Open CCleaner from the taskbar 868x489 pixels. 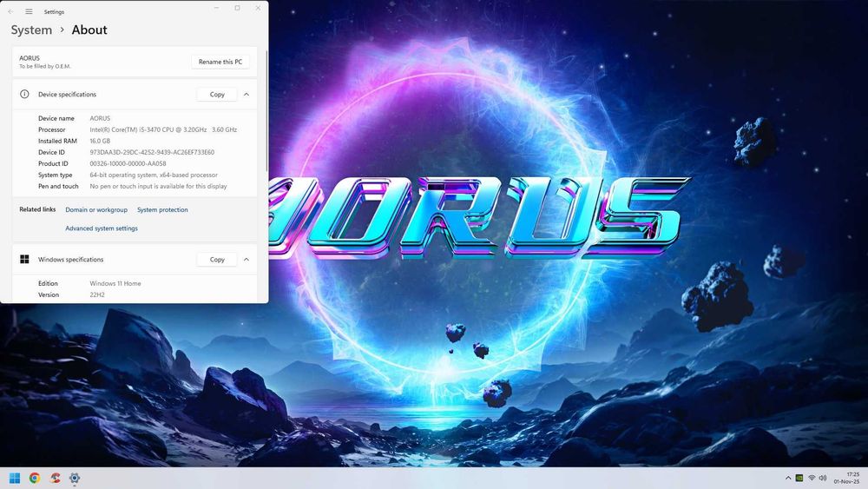(x=55, y=478)
